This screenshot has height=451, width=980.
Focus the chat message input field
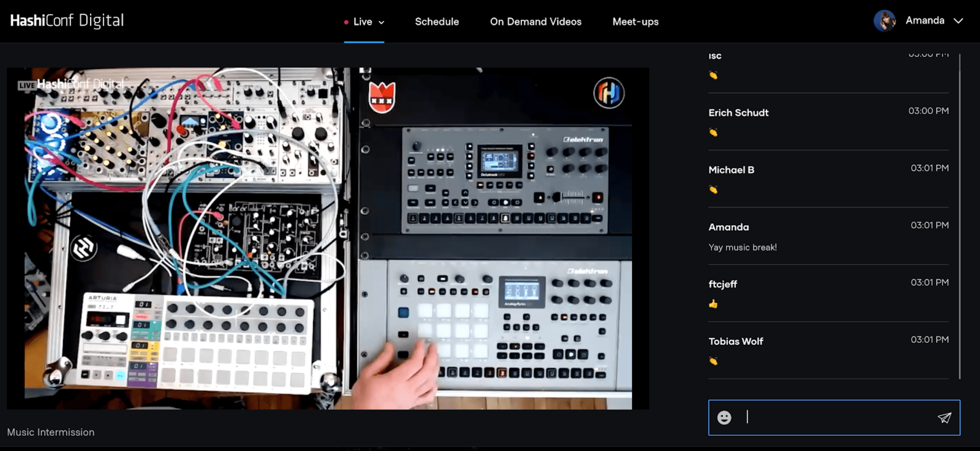tap(836, 417)
